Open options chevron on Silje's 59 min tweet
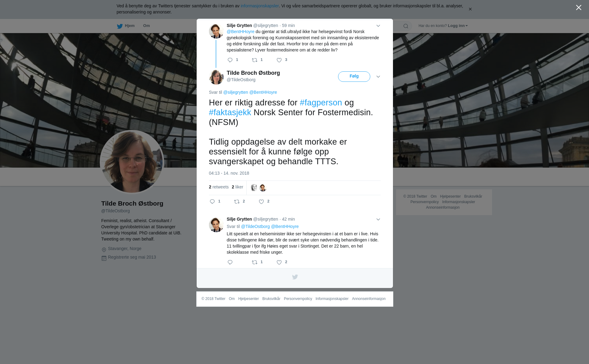The width and height of the screenshot is (589, 364). click(378, 26)
